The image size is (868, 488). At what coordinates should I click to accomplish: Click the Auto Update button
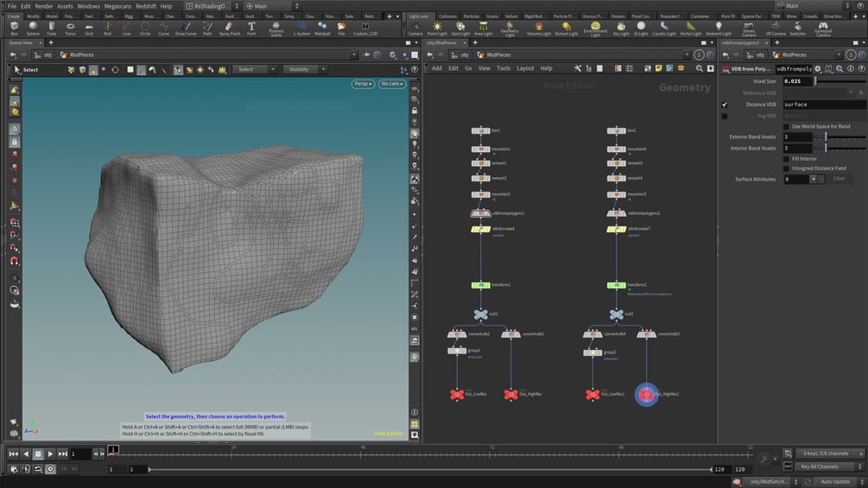pos(834,481)
